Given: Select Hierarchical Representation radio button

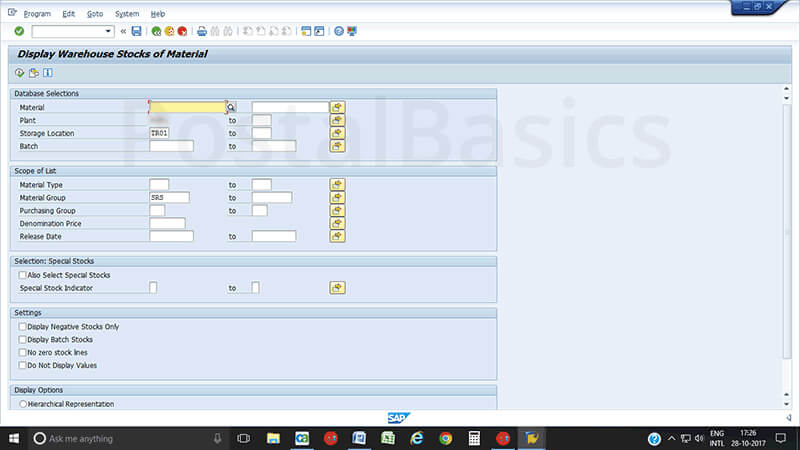Looking at the screenshot, I should [x=23, y=404].
